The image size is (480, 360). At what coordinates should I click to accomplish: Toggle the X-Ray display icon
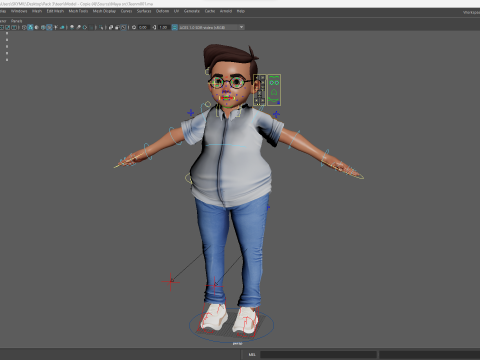111,27
